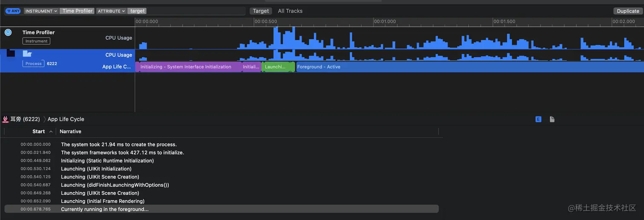Select 'Initializing (Static Runtime Initialization)' row
This screenshot has height=220, width=644.
(x=221, y=161)
